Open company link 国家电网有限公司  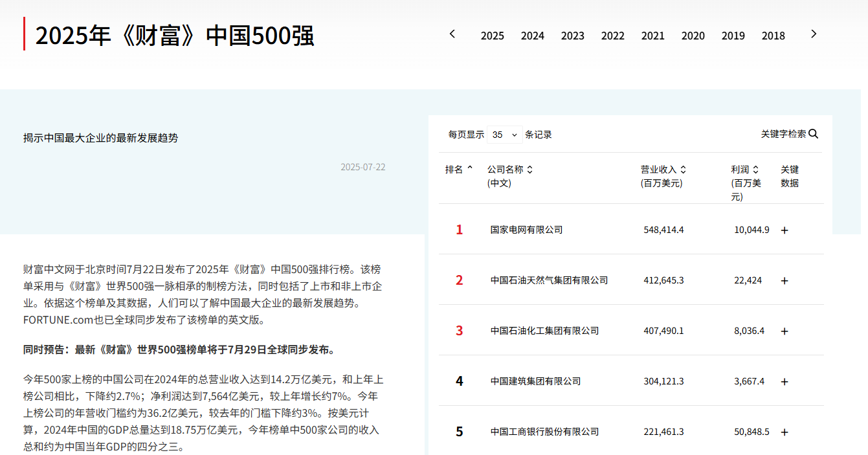click(x=526, y=230)
